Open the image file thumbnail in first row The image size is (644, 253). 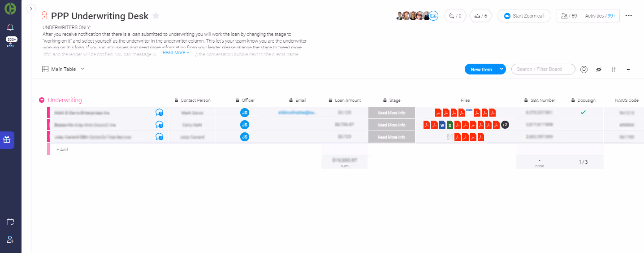(469, 112)
